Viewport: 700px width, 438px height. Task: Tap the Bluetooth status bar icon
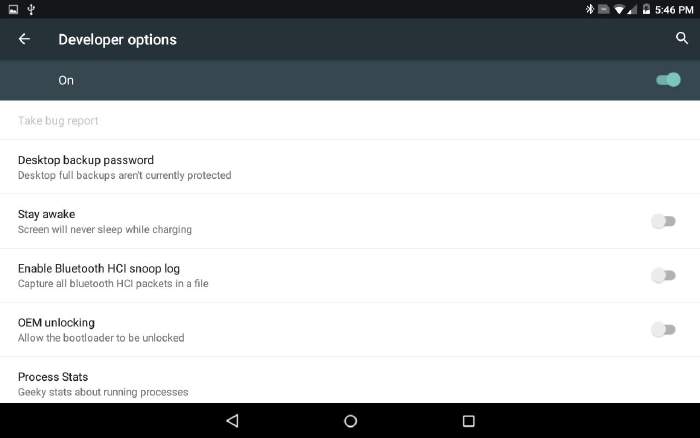[590, 9]
